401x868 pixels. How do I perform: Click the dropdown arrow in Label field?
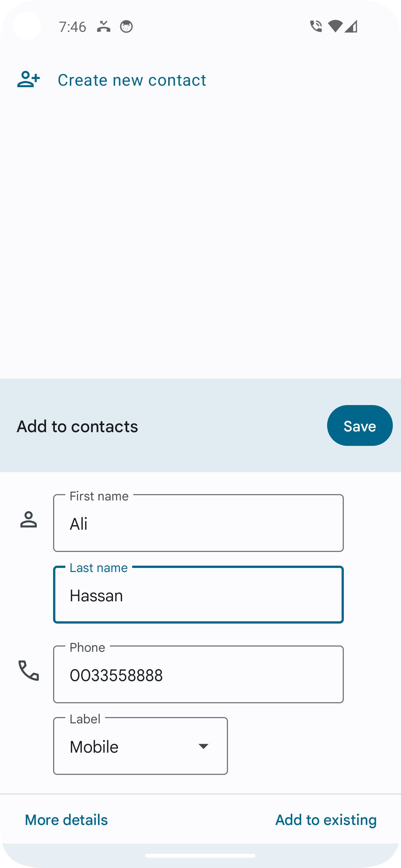pyautogui.click(x=203, y=746)
